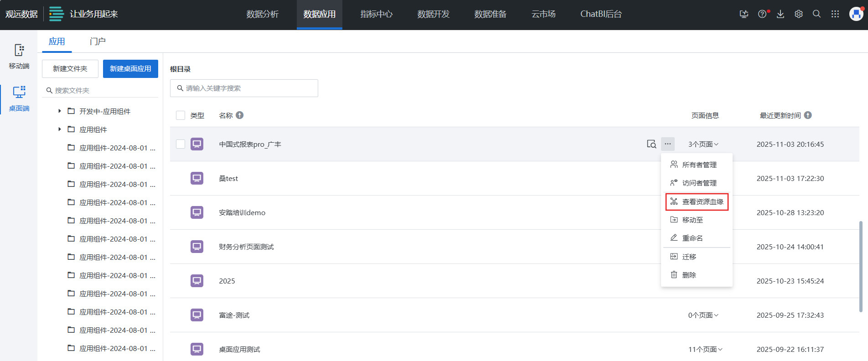Select the desktop (桌面端) sidebar icon

click(19, 98)
